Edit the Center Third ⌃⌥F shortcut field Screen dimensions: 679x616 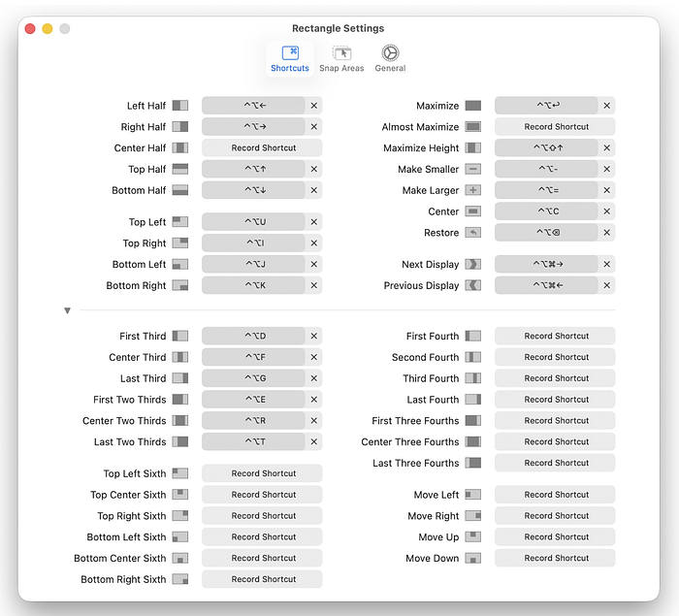tap(253, 357)
